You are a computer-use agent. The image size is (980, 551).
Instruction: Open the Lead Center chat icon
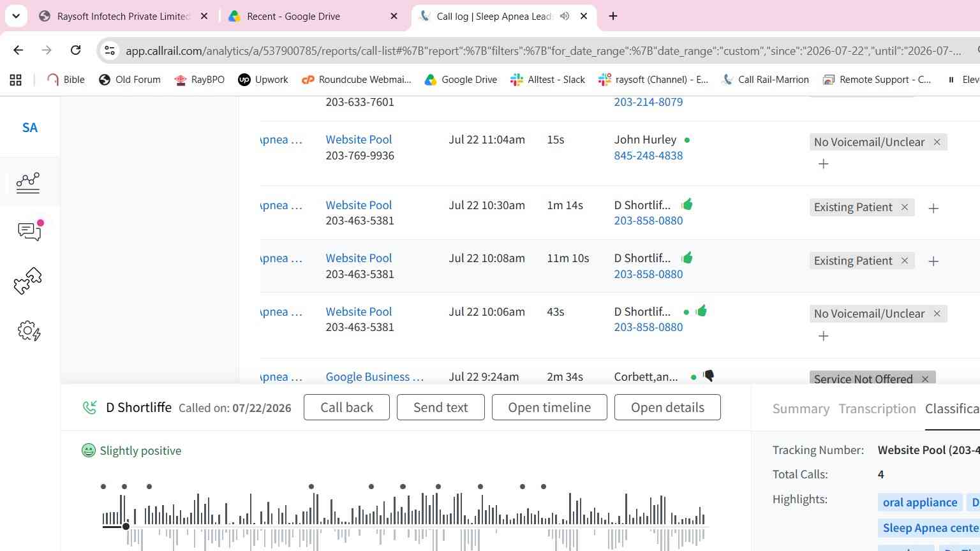pyautogui.click(x=30, y=231)
